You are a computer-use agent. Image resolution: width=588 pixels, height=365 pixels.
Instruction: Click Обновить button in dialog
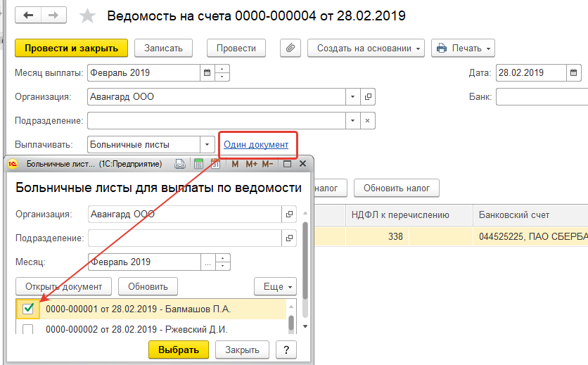pyautogui.click(x=148, y=287)
